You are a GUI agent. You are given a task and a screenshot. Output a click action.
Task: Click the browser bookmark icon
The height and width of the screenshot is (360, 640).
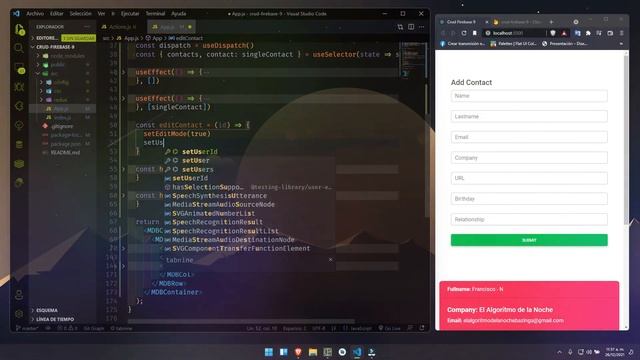pos(474,33)
